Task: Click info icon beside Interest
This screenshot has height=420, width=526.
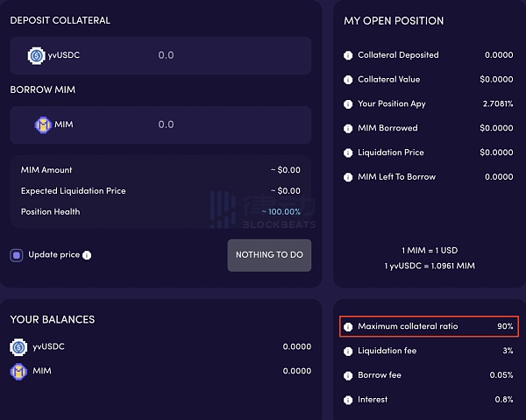Action: click(348, 400)
